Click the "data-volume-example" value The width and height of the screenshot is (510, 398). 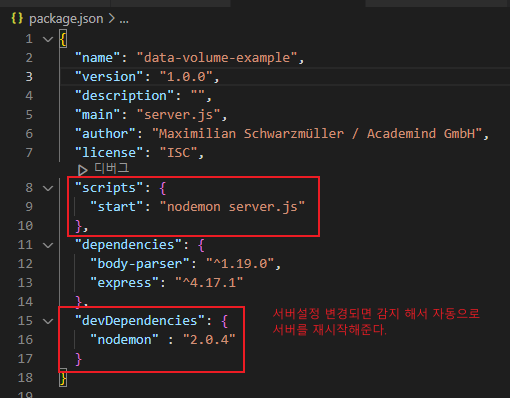(x=217, y=58)
